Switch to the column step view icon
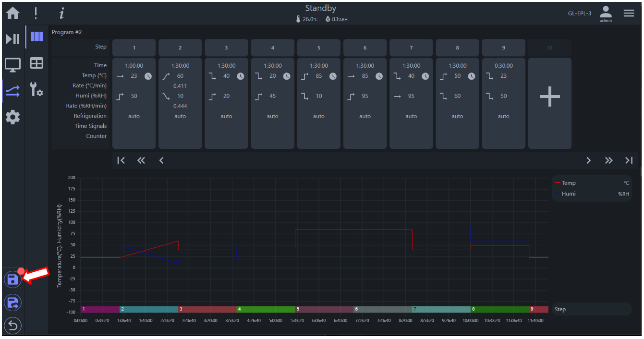 pos(37,37)
